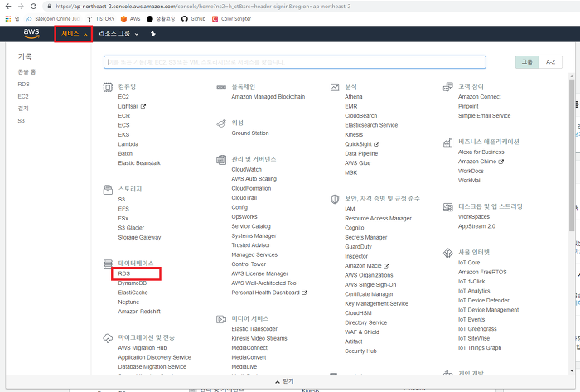The image size is (580, 392).
Task: Open Systems Manager service
Action: point(254,236)
